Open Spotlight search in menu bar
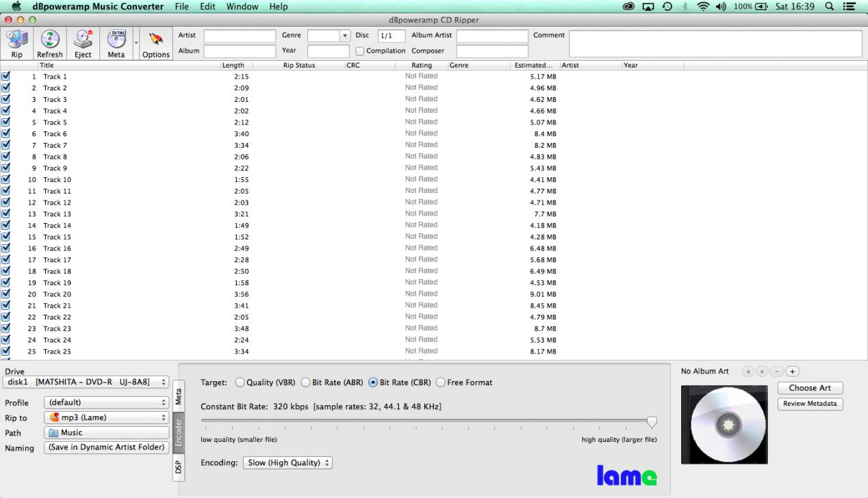Viewport: 868px width, 498px height. [830, 7]
